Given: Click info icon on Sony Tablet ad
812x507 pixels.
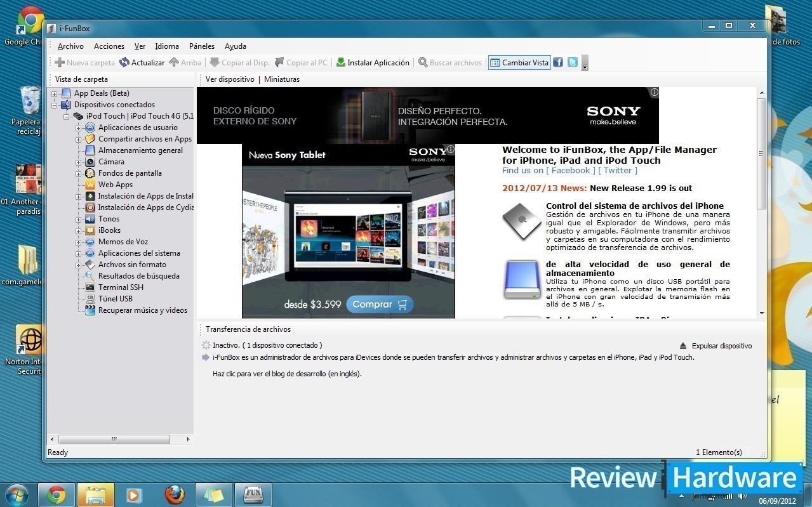Looking at the screenshot, I should [x=450, y=150].
